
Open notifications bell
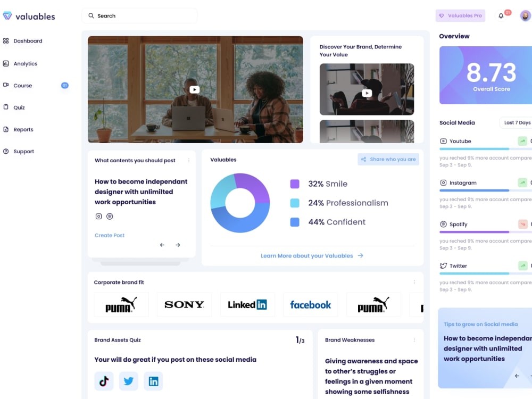click(501, 15)
